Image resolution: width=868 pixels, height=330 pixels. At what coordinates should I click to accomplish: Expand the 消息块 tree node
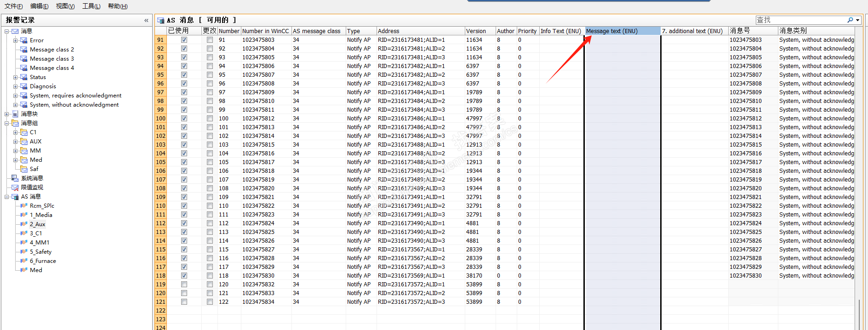[x=7, y=114]
